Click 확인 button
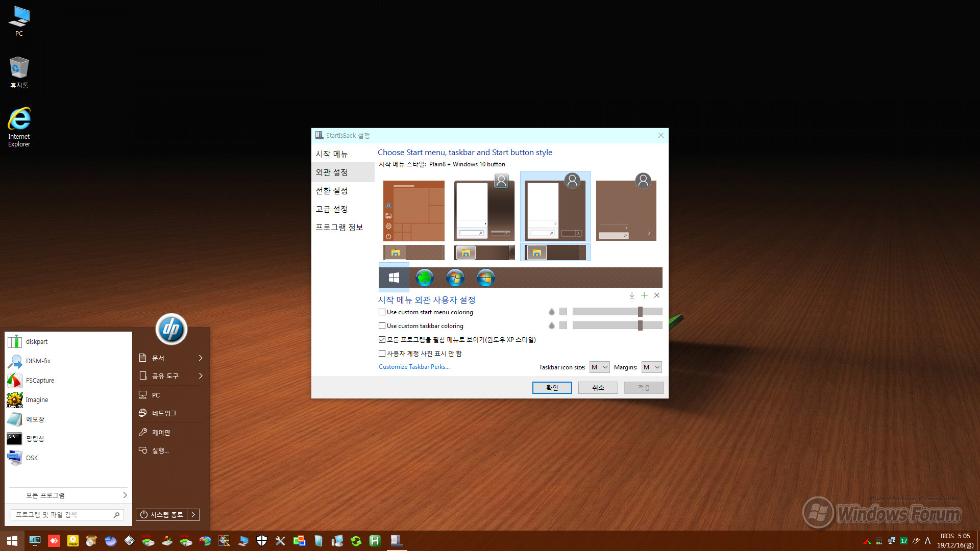 pos(552,388)
